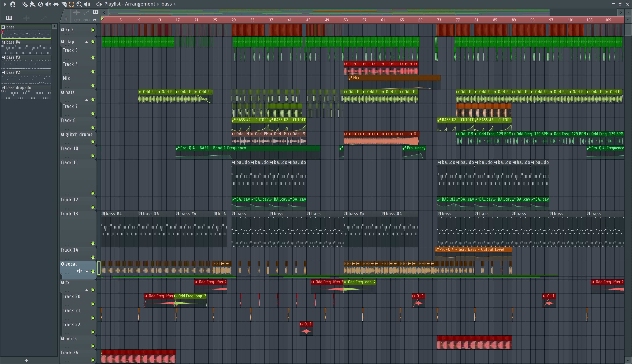The height and width of the screenshot is (364, 632).
Task: Click the automation icon on glitch drums track
Action: 63,134
